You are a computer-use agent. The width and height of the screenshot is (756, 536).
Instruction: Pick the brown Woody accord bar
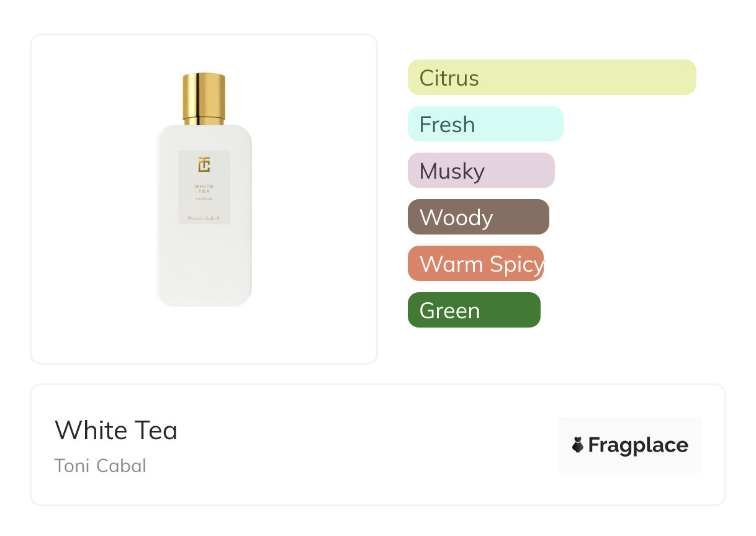click(478, 217)
